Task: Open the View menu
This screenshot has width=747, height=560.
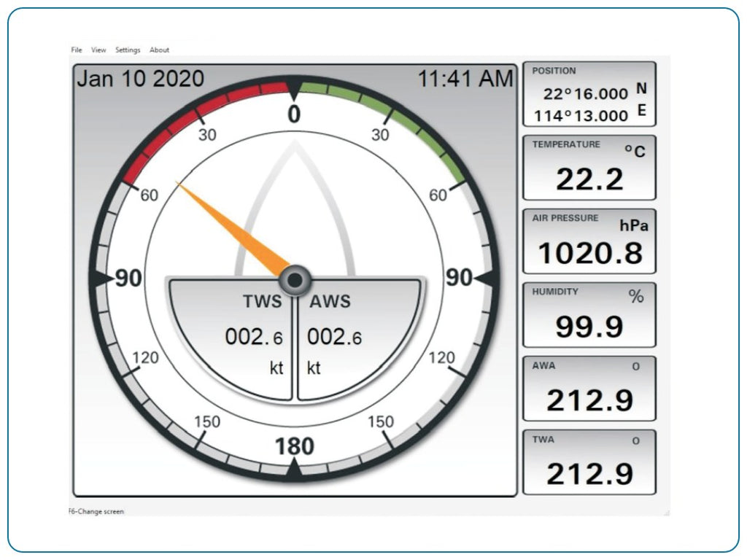Action: pos(98,50)
